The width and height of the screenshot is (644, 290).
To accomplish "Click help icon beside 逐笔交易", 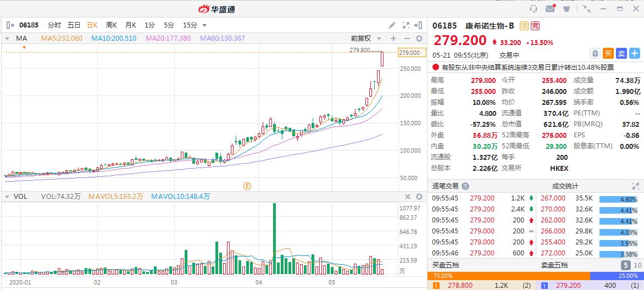I will [x=465, y=186].
